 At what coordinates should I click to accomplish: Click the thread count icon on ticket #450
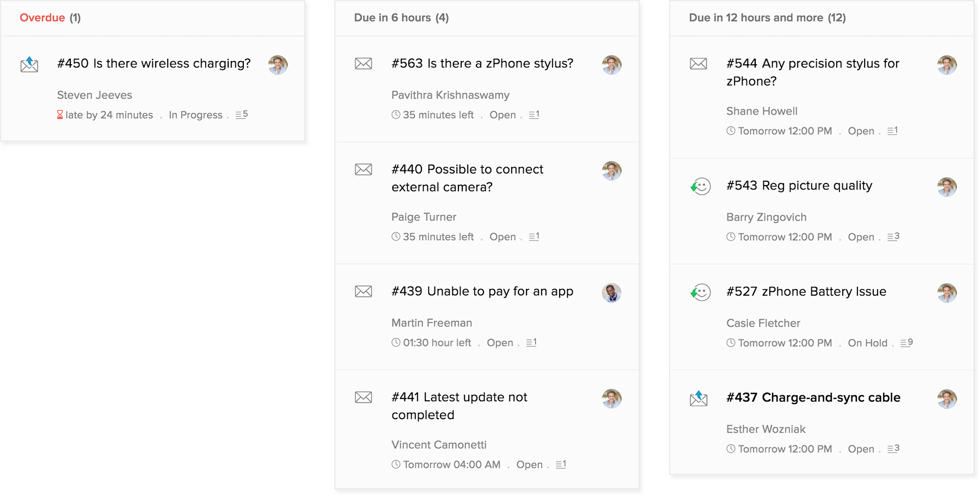[240, 115]
